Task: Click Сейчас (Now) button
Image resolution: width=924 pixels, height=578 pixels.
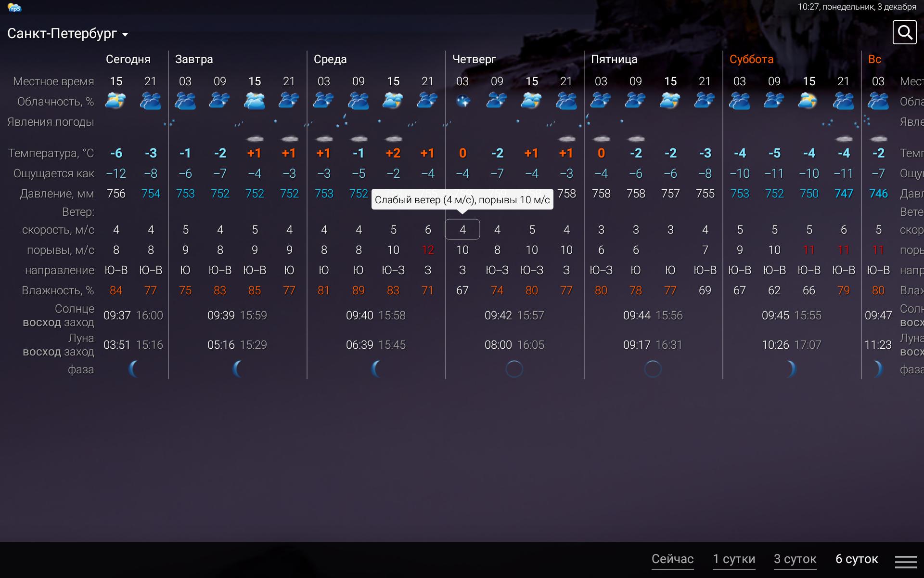Action: [x=672, y=559]
